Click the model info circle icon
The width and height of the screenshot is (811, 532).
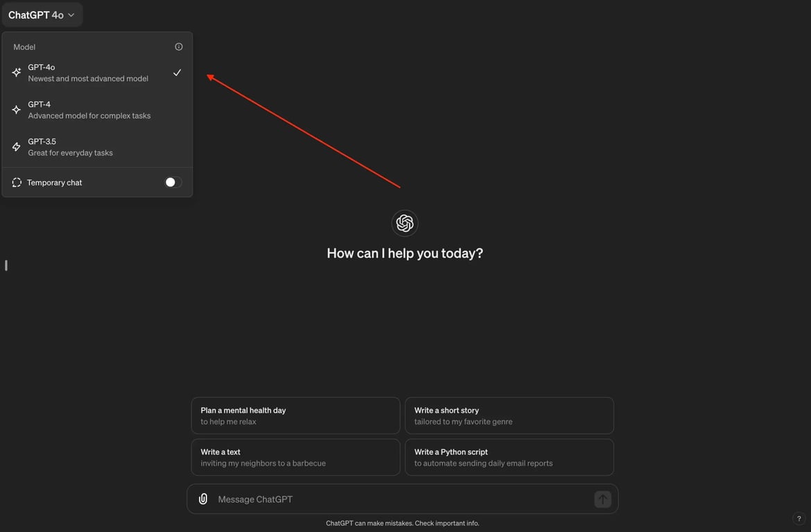(179, 47)
